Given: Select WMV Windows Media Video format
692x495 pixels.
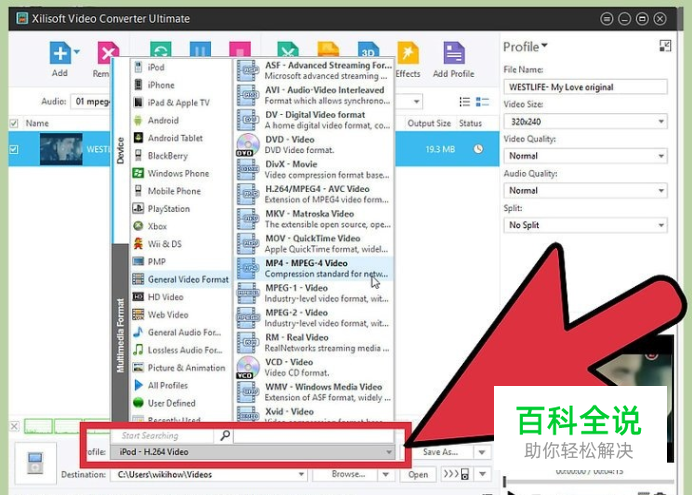Looking at the screenshot, I should (x=314, y=391).
